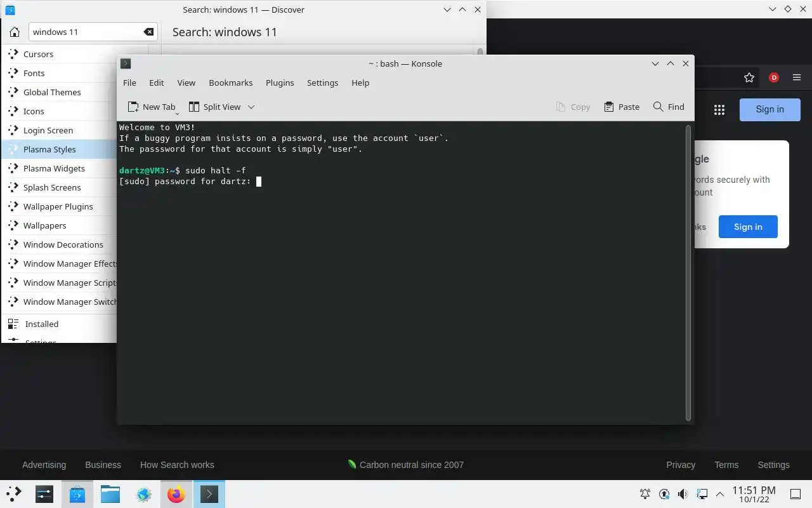The width and height of the screenshot is (812, 508).
Task: Select Global Themes category in Discover
Action: [60, 92]
